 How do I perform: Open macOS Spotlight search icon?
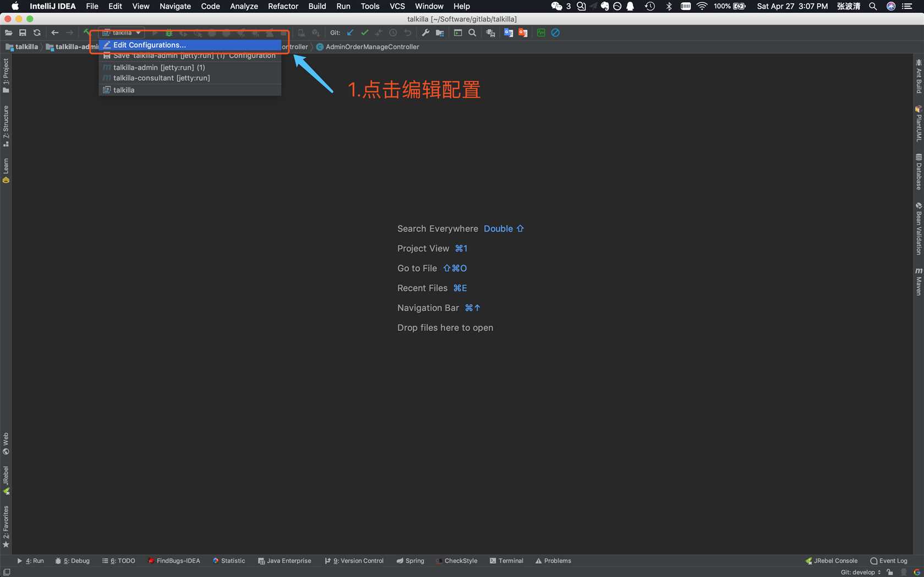(x=873, y=6)
